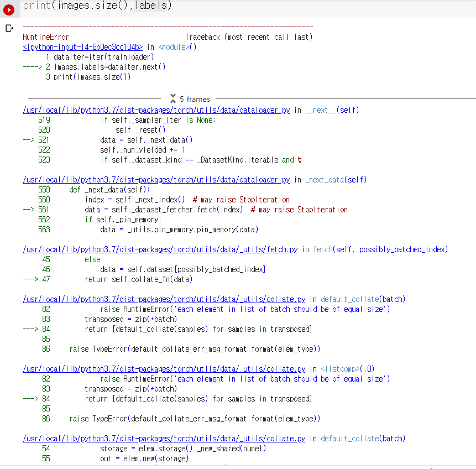Click the '<module>()' text
476x469 pixels.
(x=177, y=47)
